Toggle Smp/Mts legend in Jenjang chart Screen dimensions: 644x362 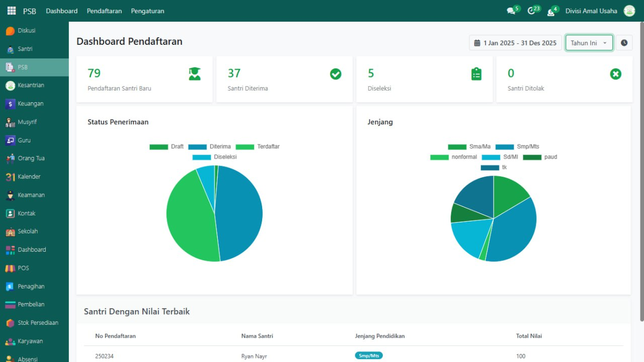click(517, 147)
